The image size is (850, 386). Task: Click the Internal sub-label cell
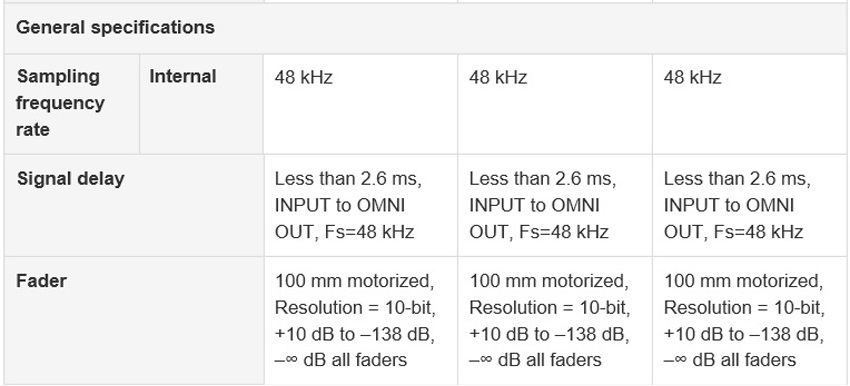183,76
